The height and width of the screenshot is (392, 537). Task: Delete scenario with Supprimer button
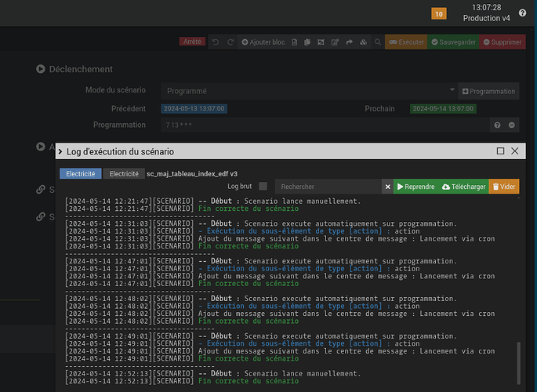[503, 42]
